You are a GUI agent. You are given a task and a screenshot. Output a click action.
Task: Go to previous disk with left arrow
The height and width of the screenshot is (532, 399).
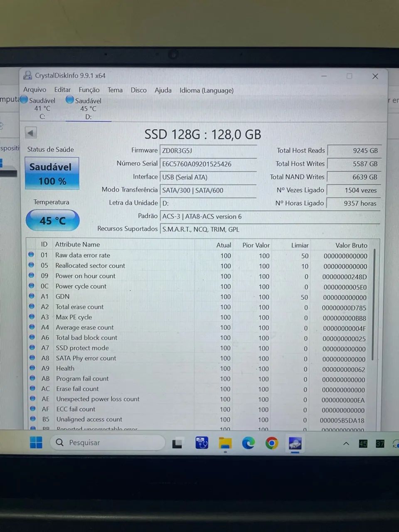(x=31, y=133)
